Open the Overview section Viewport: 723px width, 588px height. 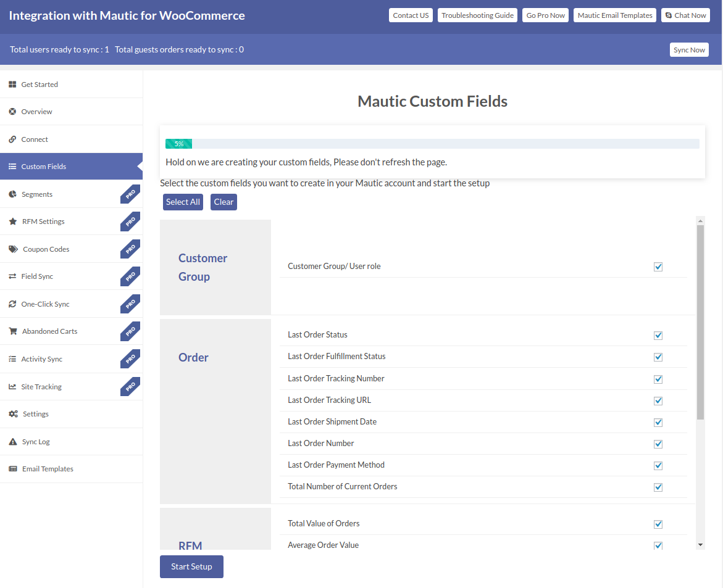[72, 112]
